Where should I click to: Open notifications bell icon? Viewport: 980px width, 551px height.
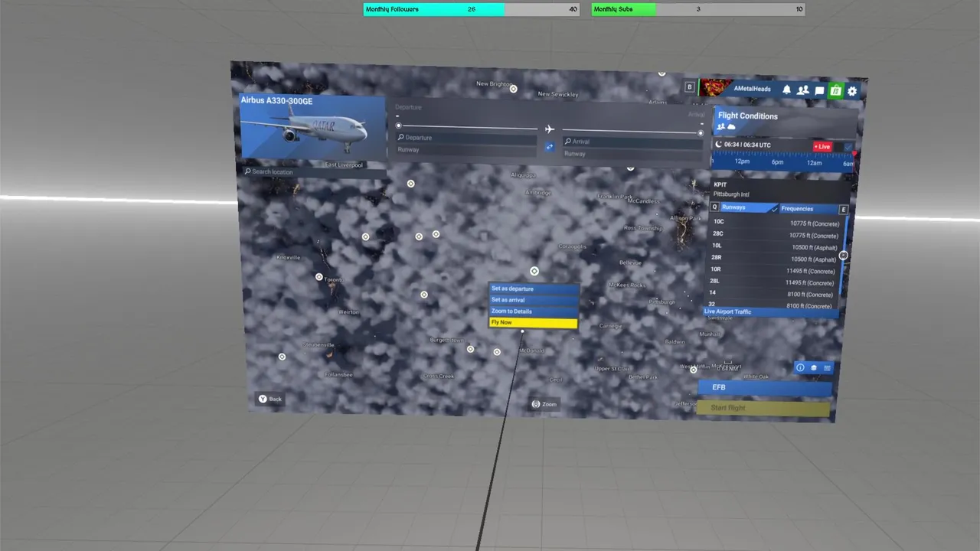(x=786, y=90)
